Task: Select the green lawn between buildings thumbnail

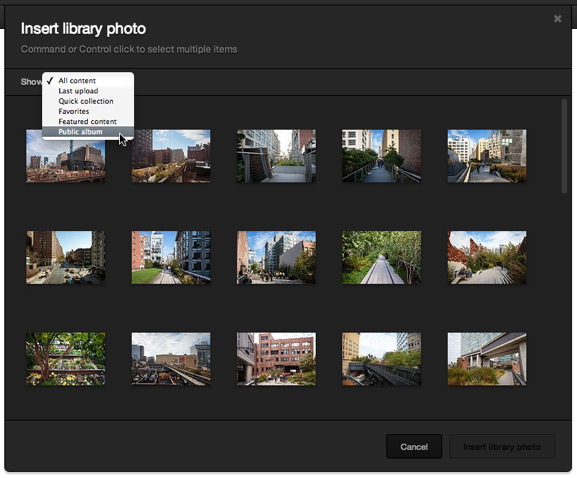Action: tap(171, 258)
